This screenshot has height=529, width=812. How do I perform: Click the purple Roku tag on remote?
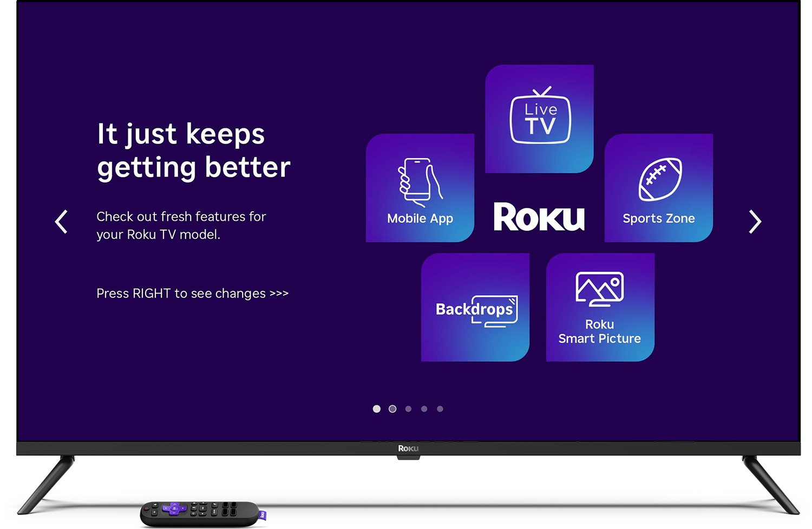tap(263, 514)
